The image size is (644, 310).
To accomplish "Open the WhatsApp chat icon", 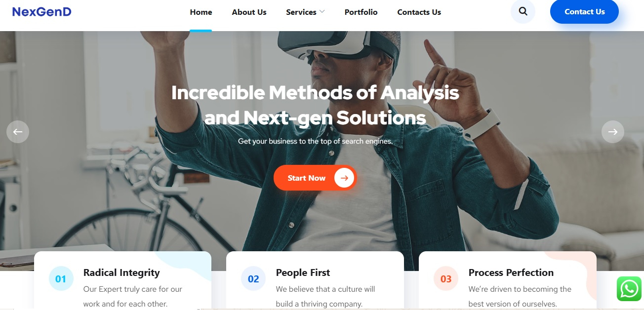I will click(x=629, y=289).
